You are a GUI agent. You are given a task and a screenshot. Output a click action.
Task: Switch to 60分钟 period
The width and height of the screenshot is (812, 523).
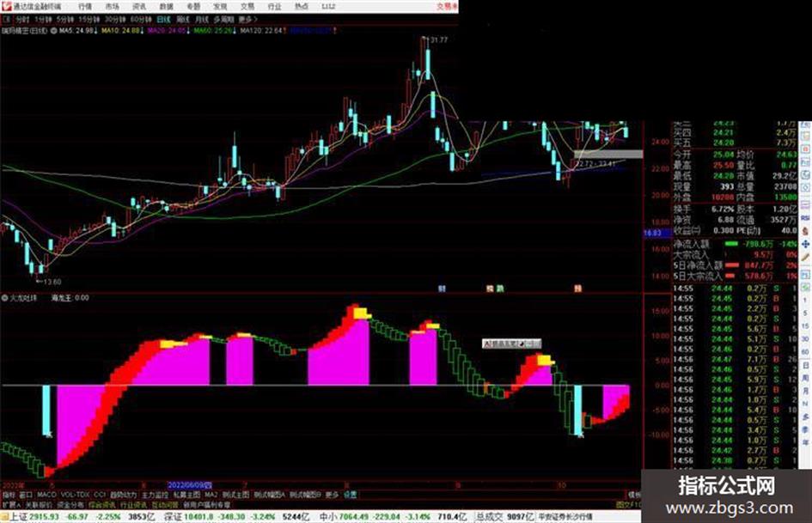point(141,19)
